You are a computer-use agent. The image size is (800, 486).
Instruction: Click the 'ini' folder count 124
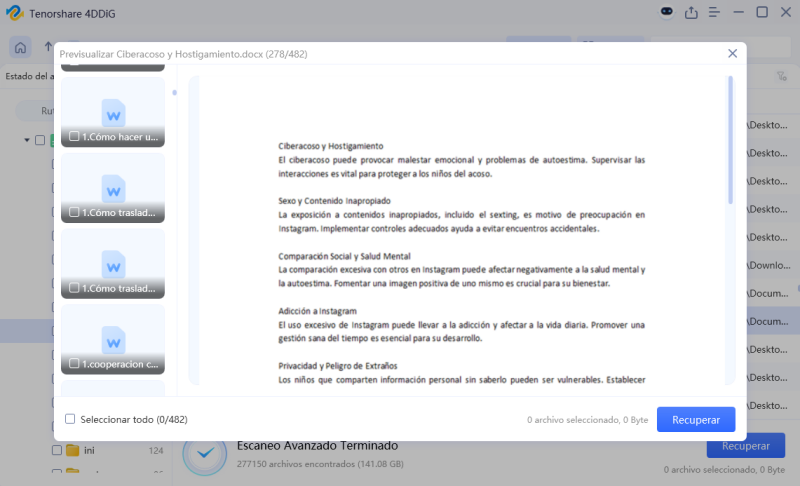coord(156,451)
